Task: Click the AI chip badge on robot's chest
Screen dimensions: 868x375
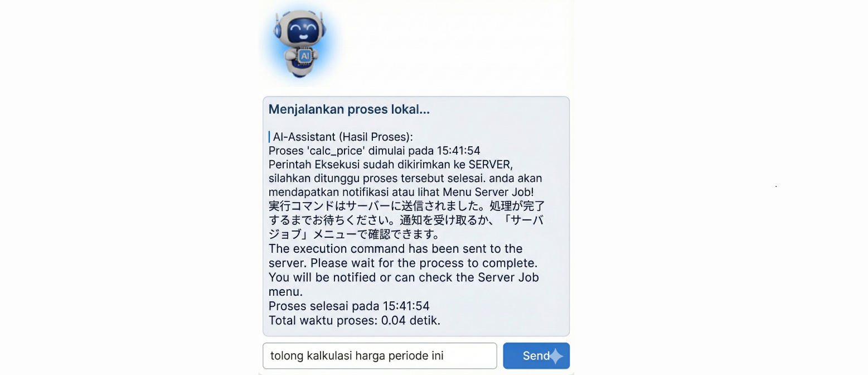Action: [304, 56]
